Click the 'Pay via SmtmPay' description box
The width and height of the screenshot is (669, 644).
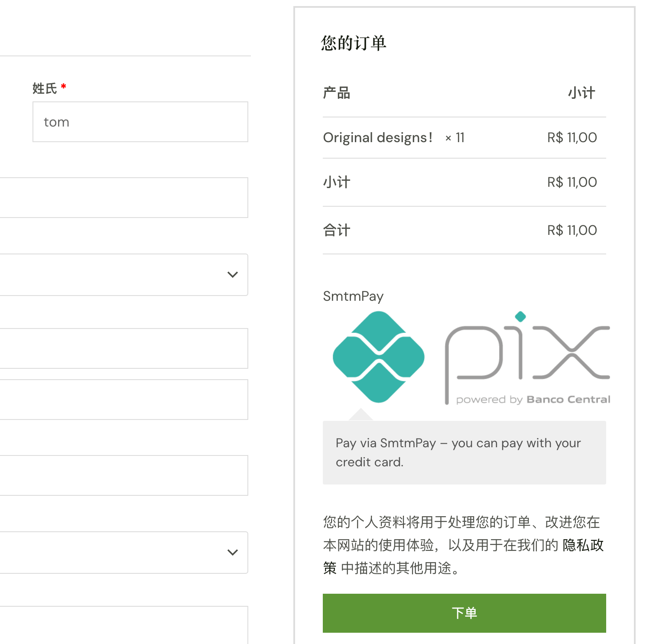pyautogui.click(x=464, y=452)
